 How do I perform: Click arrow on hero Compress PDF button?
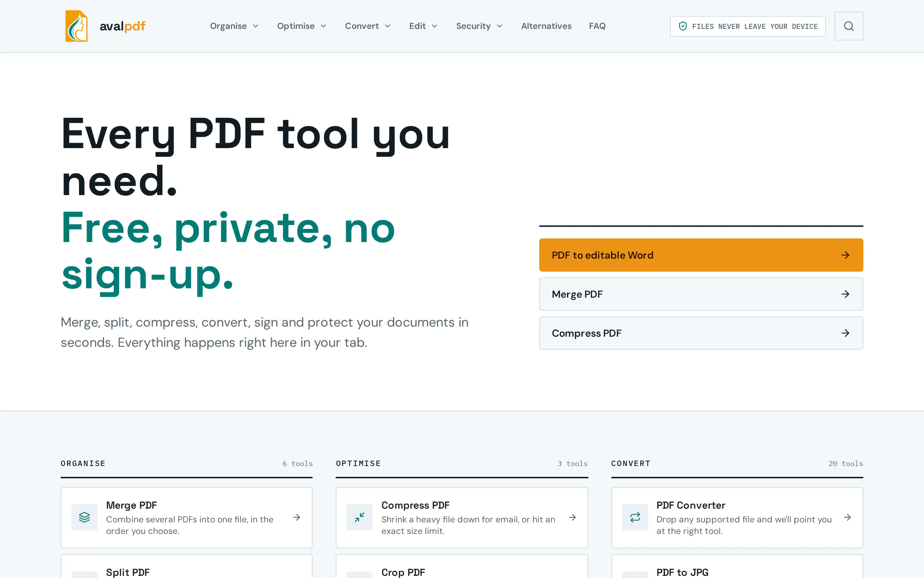point(845,333)
